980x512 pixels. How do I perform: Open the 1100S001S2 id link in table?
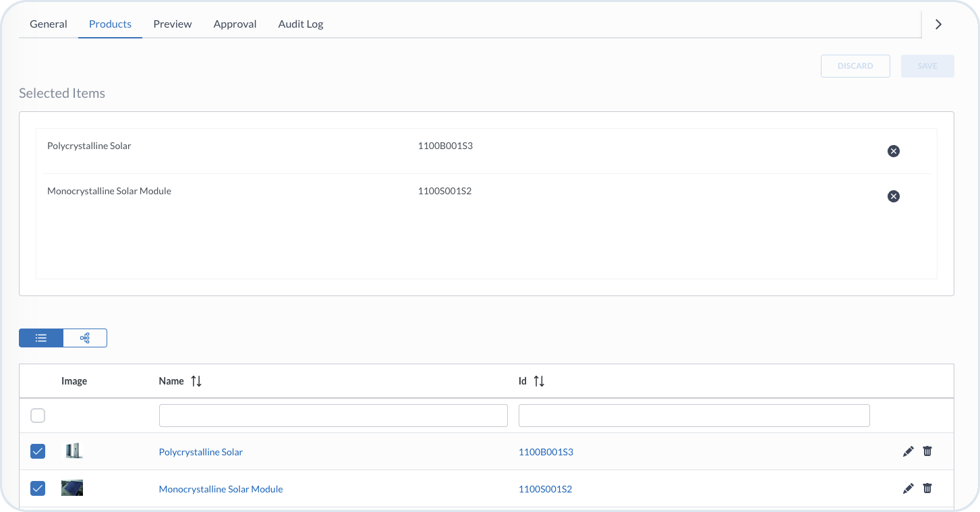pos(545,489)
